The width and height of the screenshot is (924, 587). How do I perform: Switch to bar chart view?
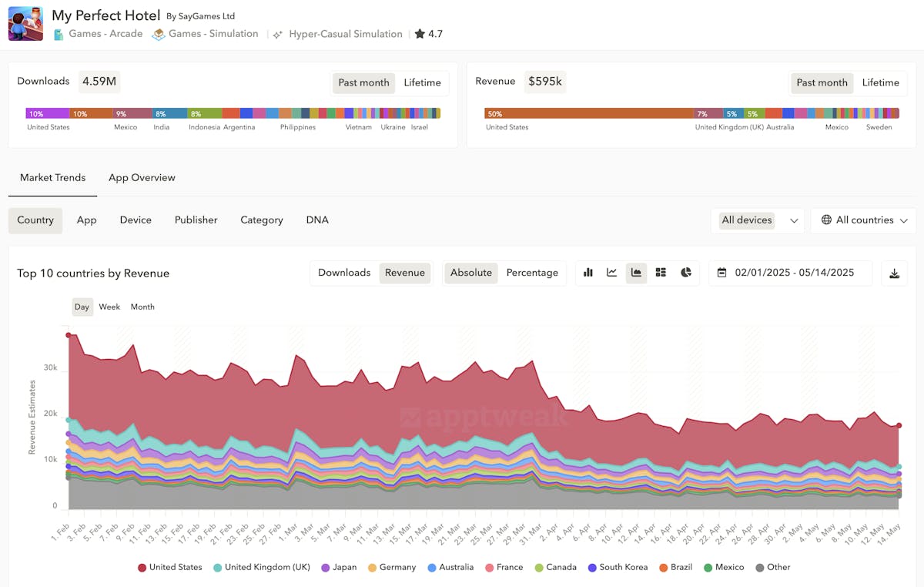(x=588, y=273)
